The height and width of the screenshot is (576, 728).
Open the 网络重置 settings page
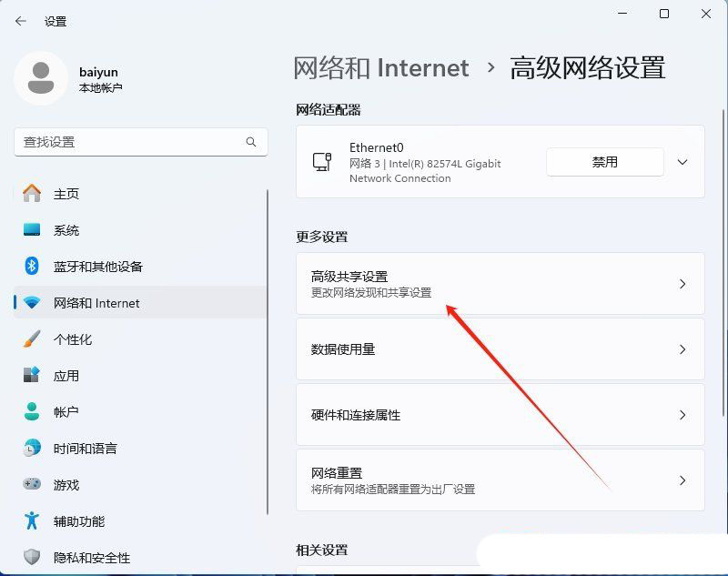(500, 480)
